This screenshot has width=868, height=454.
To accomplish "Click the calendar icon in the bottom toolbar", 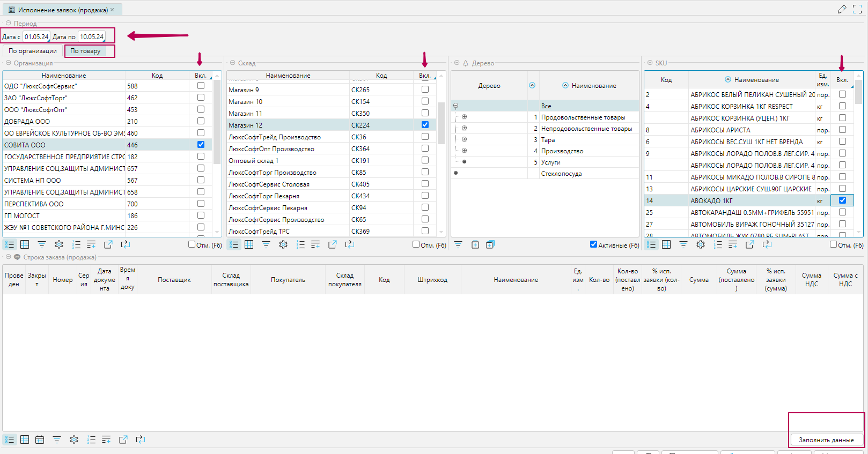I will click(x=40, y=440).
